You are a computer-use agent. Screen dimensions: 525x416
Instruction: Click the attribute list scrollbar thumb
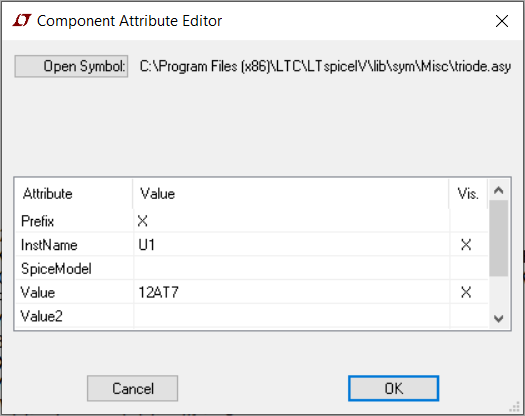[x=499, y=238]
